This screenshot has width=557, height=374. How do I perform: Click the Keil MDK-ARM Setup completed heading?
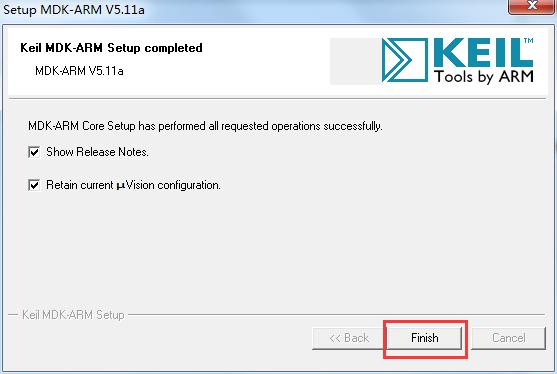(x=111, y=48)
